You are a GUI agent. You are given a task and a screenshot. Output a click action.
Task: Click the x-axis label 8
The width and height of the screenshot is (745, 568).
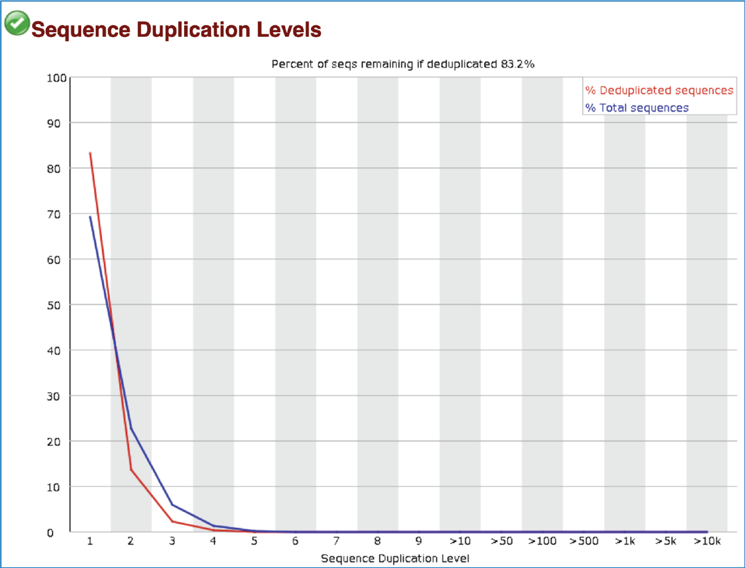(x=378, y=541)
